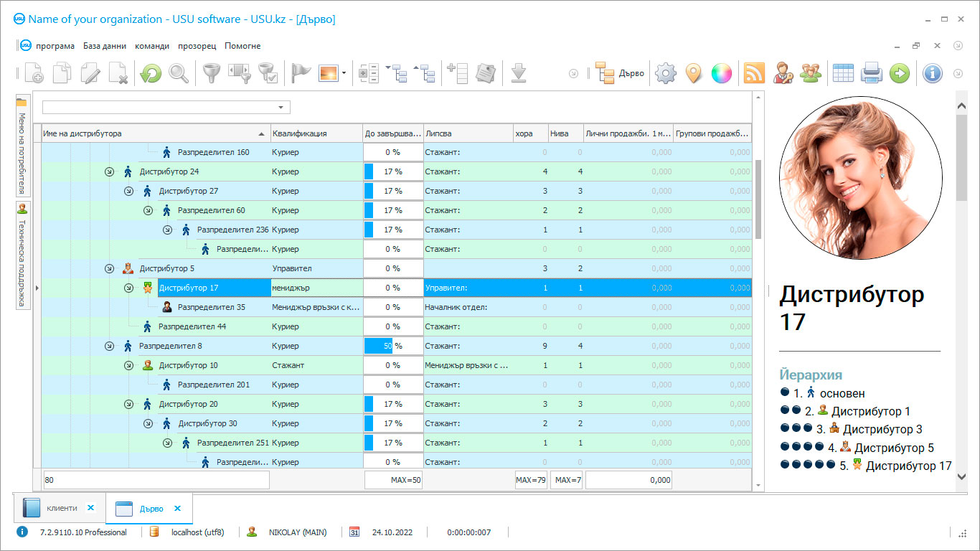Open the empty combo box above the table
This screenshot has width=980, height=551.
[166, 108]
